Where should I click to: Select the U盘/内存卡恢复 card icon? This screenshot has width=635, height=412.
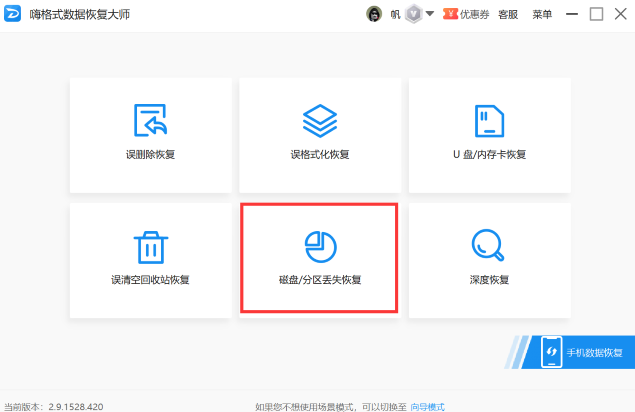point(489,121)
